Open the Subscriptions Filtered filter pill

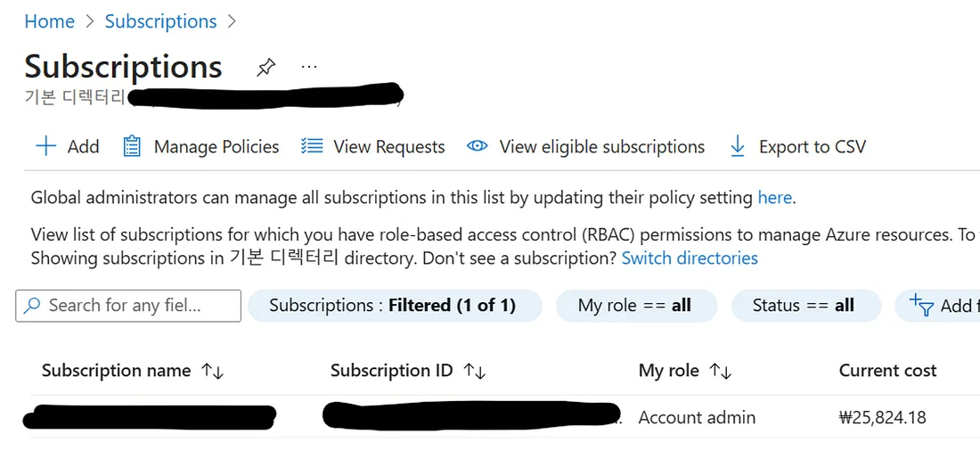(393, 306)
